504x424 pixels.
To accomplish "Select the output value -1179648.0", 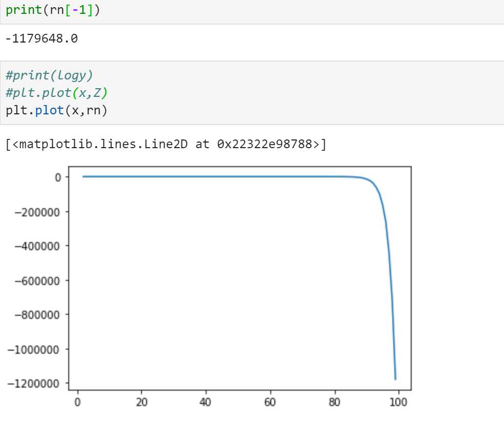I will pyautogui.click(x=42, y=38).
